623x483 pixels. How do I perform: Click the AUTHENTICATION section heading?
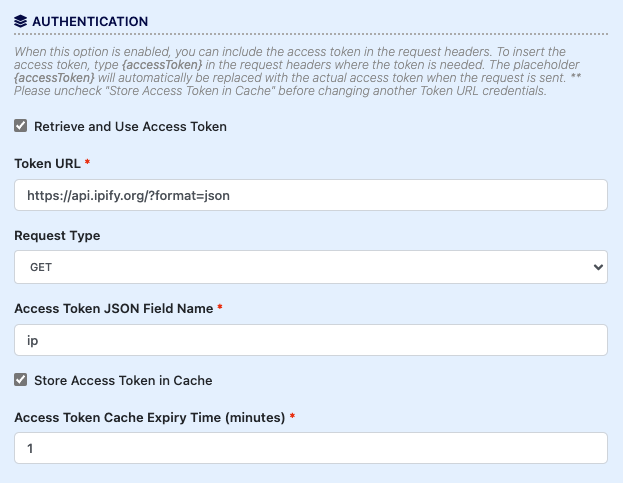[90, 21]
